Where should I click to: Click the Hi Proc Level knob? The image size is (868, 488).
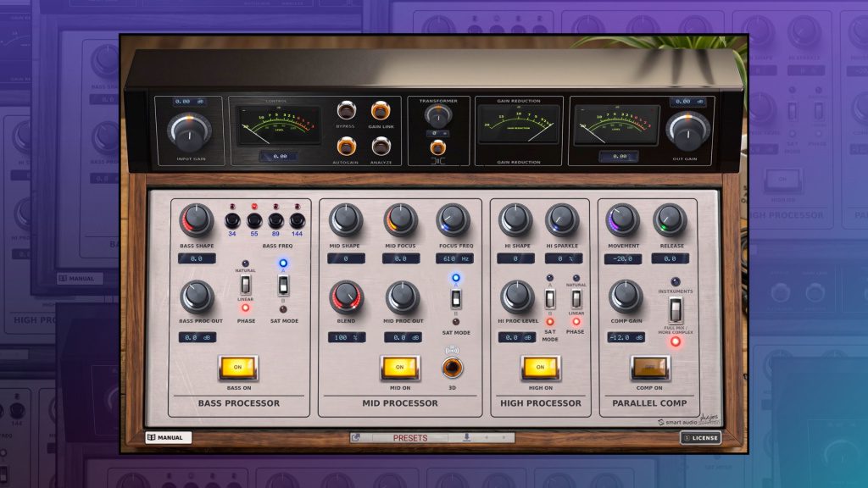pyautogui.click(x=516, y=297)
